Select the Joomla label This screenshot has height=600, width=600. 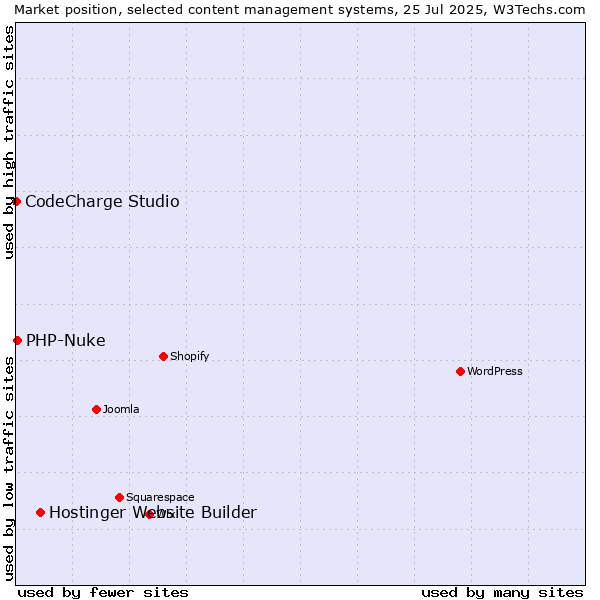tap(121, 409)
